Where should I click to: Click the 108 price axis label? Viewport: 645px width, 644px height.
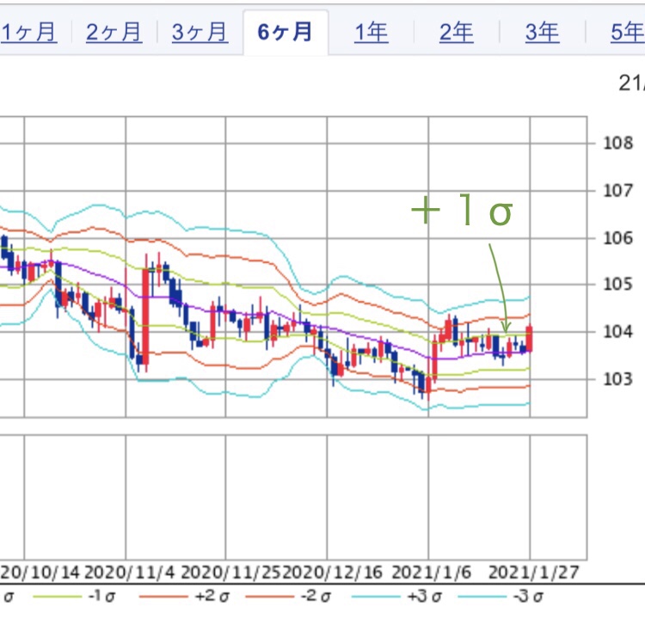click(x=617, y=144)
